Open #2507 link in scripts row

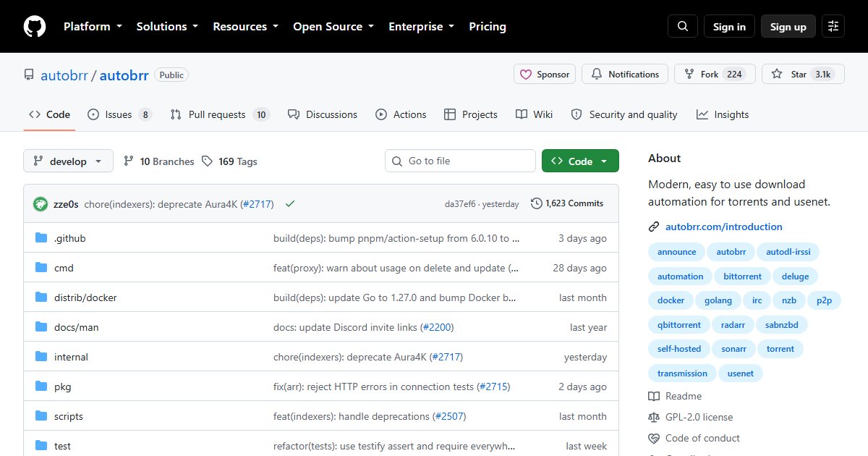tap(449, 416)
